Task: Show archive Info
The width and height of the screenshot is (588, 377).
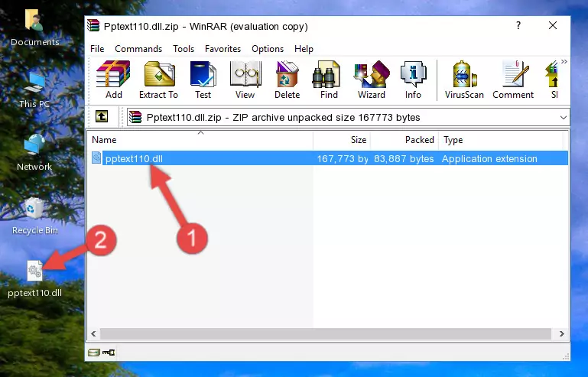Action: tap(413, 80)
